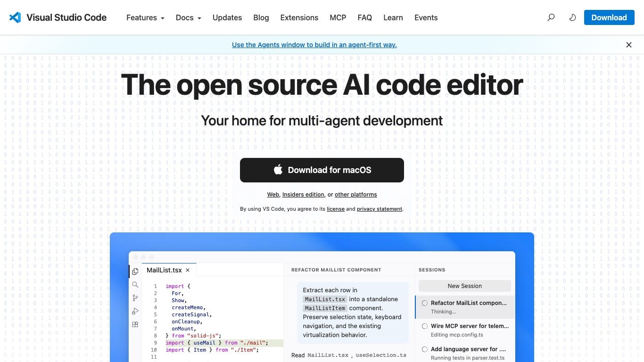Click the "solid-js" import line
The image size is (644, 362).
pos(193,335)
